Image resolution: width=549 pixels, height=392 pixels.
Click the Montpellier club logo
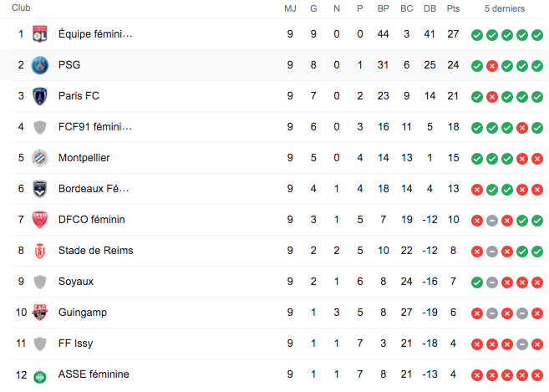(39, 158)
